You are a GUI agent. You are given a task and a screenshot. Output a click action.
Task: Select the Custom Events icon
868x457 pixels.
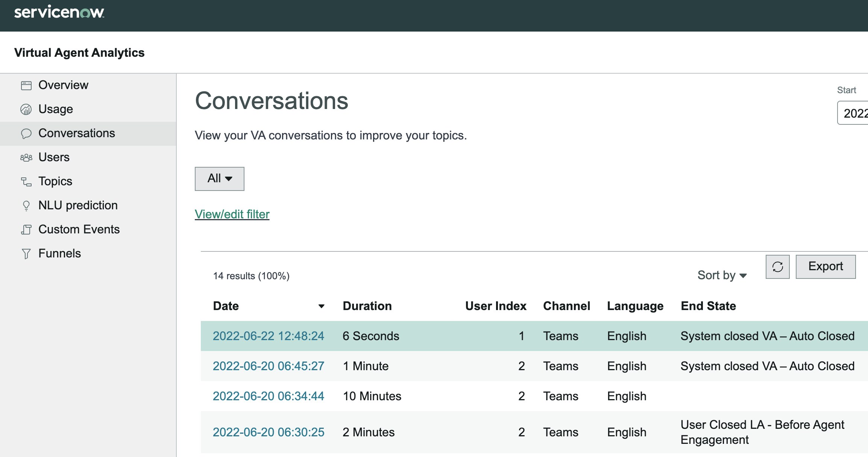(26, 229)
